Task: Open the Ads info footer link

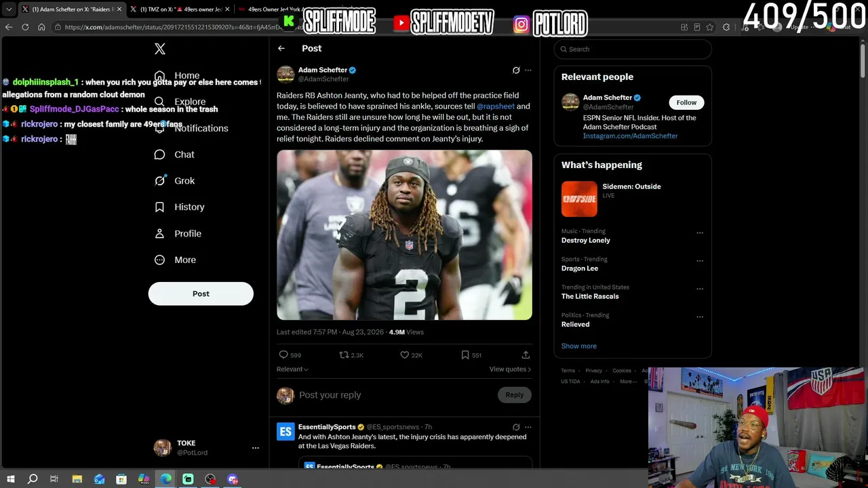Action: click(x=599, y=382)
